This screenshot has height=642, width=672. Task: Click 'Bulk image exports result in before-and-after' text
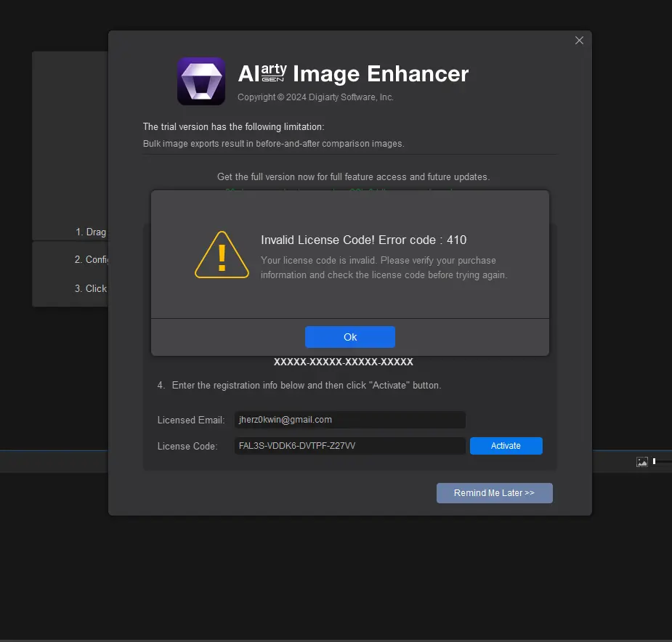pyautogui.click(x=273, y=144)
